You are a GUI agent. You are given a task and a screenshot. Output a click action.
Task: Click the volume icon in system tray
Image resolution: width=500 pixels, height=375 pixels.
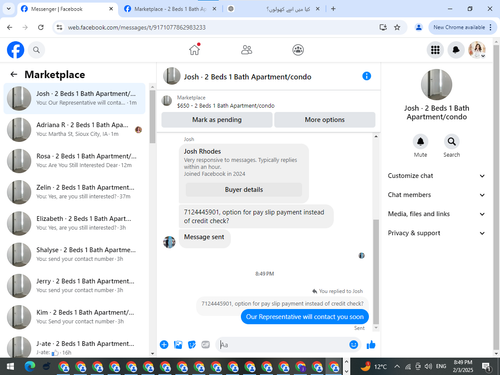click(429, 367)
